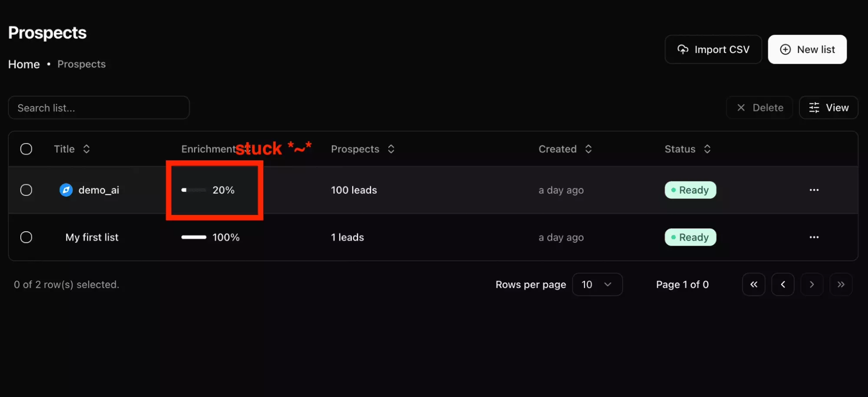This screenshot has height=397, width=868.
Task: Create a New list
Action: (807, 49)
